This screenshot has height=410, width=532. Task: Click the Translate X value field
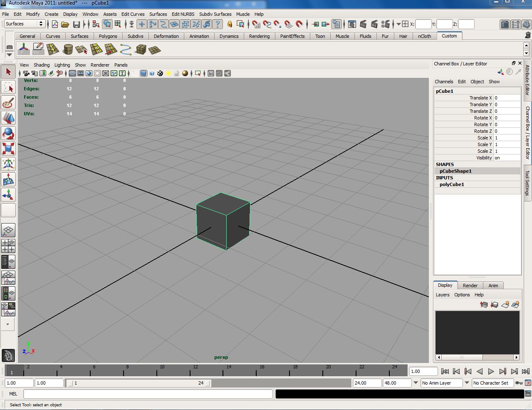point(507,98)
